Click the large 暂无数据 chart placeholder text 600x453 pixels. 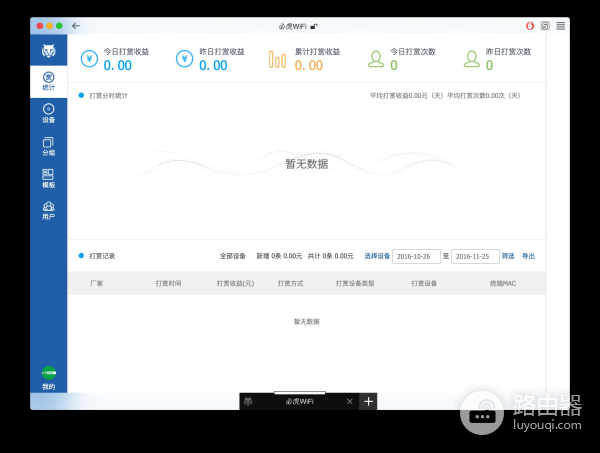click(307, 164)
